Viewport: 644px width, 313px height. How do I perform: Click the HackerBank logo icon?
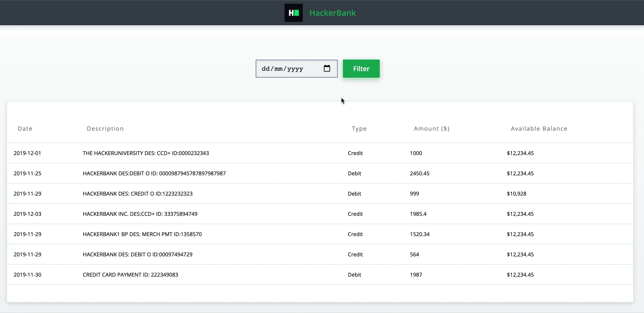point(293,13)
